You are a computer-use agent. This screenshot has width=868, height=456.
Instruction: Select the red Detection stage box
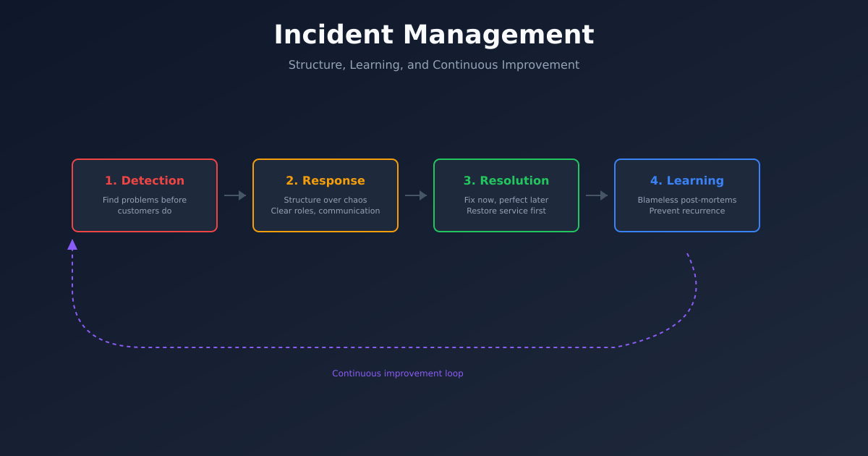click(x=145, y=195)
